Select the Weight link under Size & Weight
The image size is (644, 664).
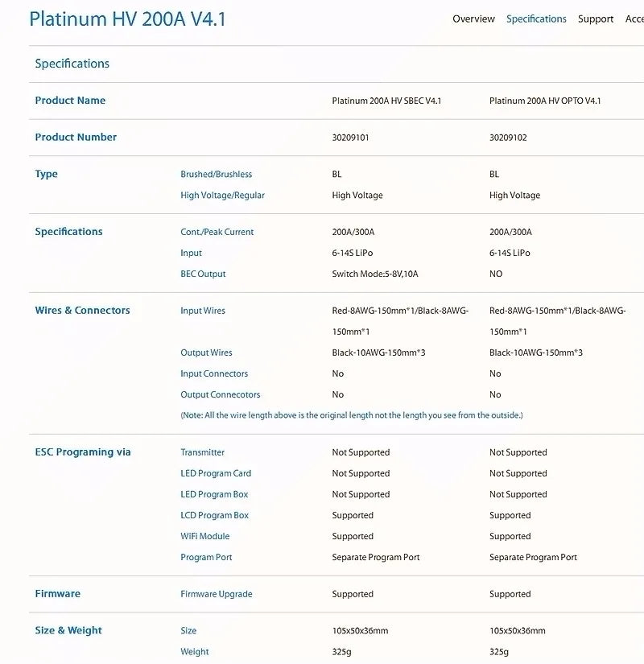point(193,652)
